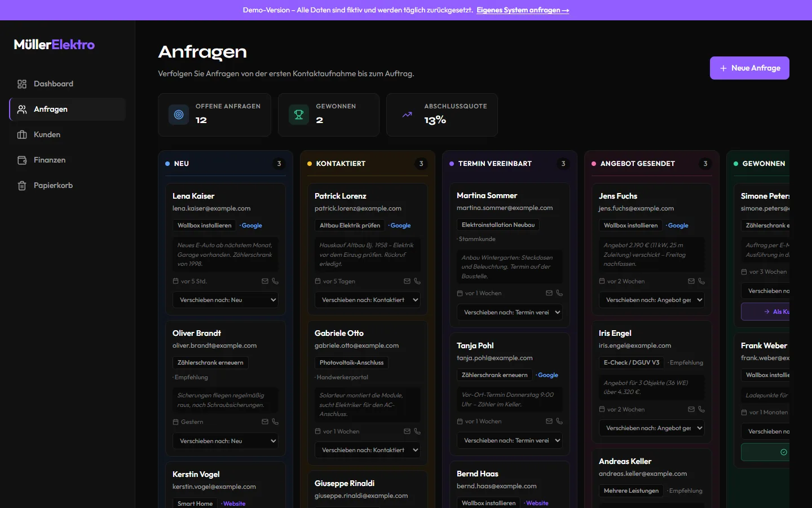812x508 pixels.
Task: Click Photovoltaik-Anschluss tag on Gabriele Otto card
Action: tap(351, 362)
